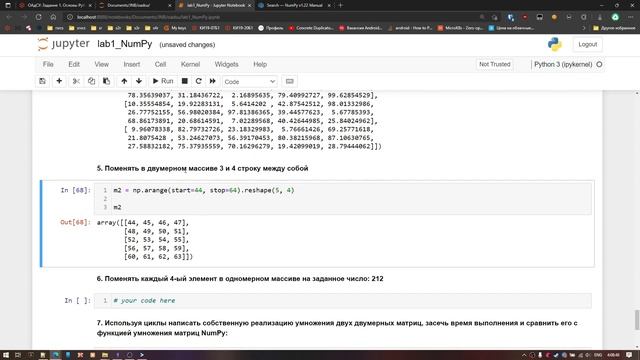Show hidden system tray icons chevron

pyautogui.click(x=524, y=355)
